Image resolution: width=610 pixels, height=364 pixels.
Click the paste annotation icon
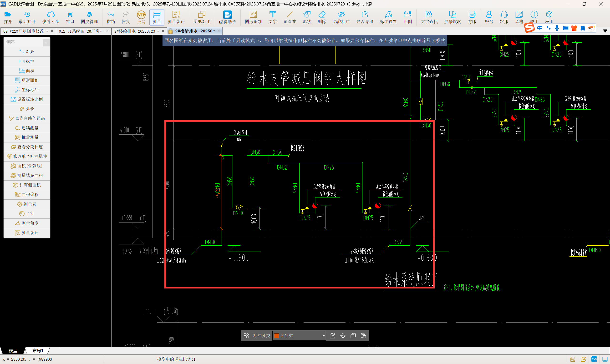coord(363,336)
